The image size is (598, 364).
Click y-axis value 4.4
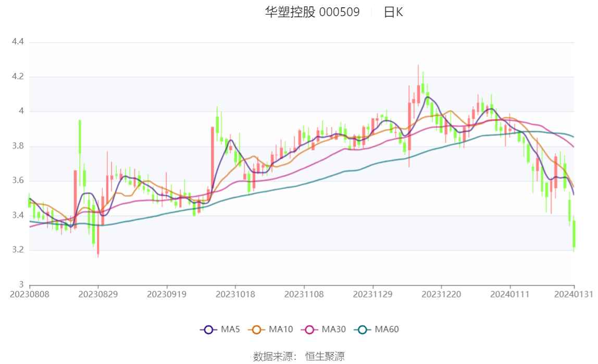pos(18,42)
